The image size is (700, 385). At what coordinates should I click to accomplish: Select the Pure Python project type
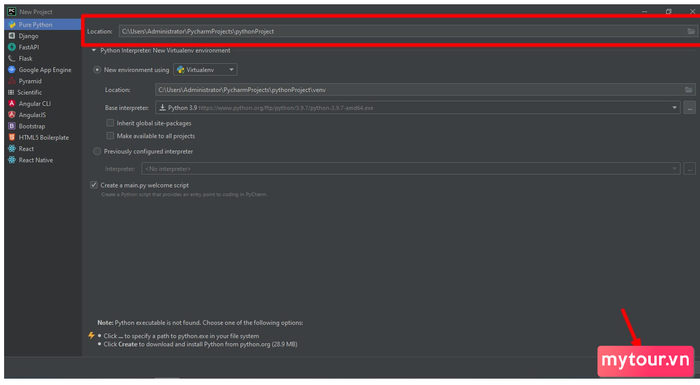click(x=42, y=25)
